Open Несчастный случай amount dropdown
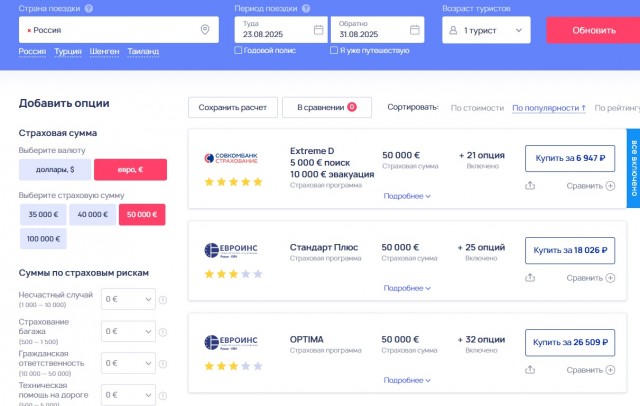 tap(128, 299)
